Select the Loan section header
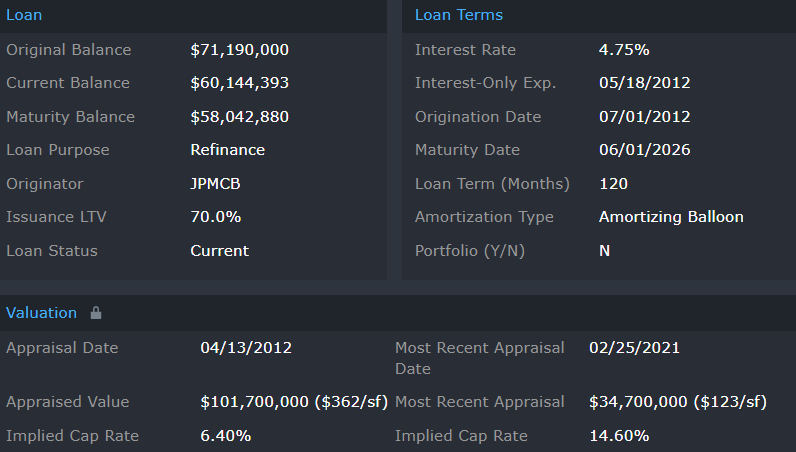The height and width of the screenshot is (452, 796). (x=24, y=15)
